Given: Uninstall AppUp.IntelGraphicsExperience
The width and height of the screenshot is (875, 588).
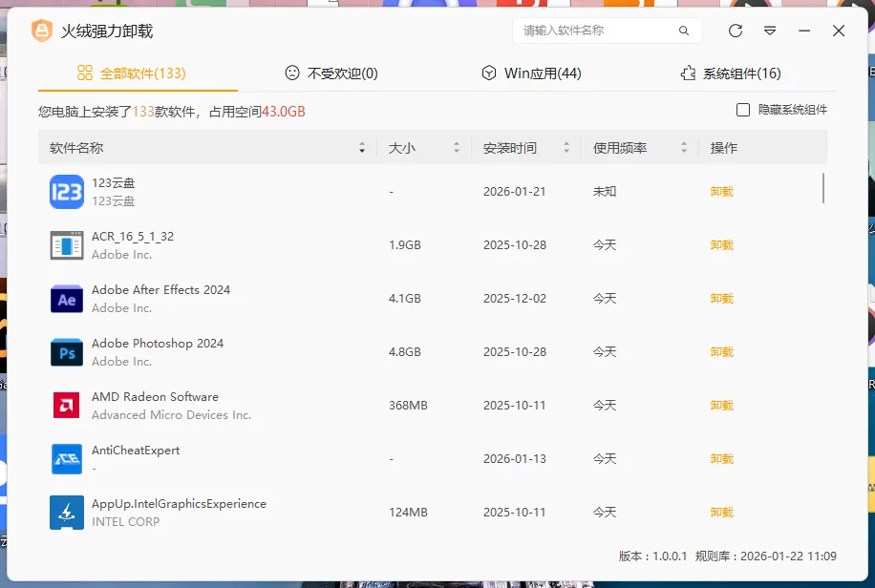Looking at the screenshot, I should pos(721,513).
